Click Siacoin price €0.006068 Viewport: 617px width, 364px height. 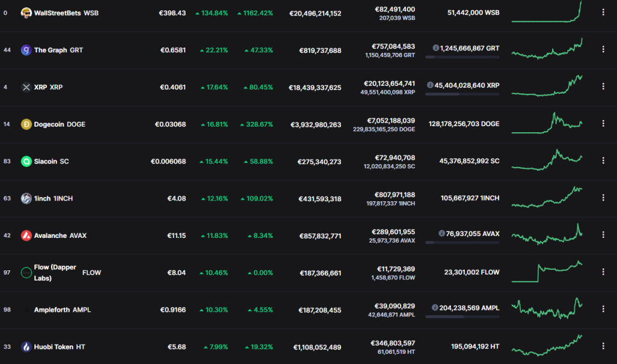[x=168, y=161]
